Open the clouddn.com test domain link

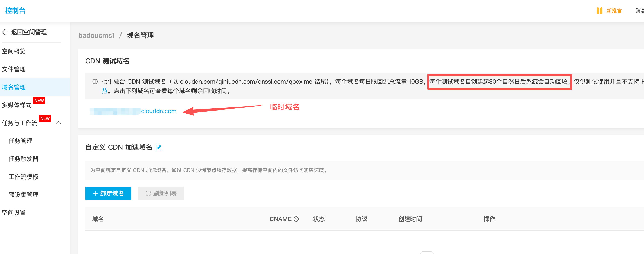pos(158,111)
